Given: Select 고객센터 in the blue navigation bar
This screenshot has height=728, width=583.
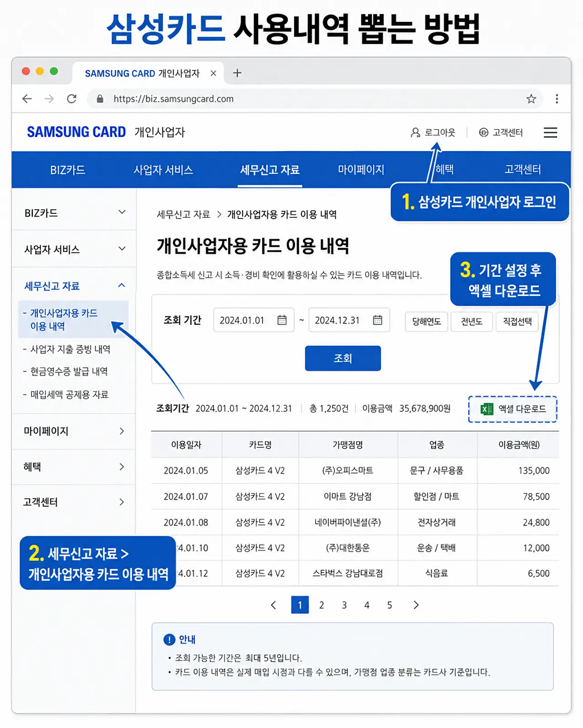Looking at the screenshot, I should tap(522, 170).
